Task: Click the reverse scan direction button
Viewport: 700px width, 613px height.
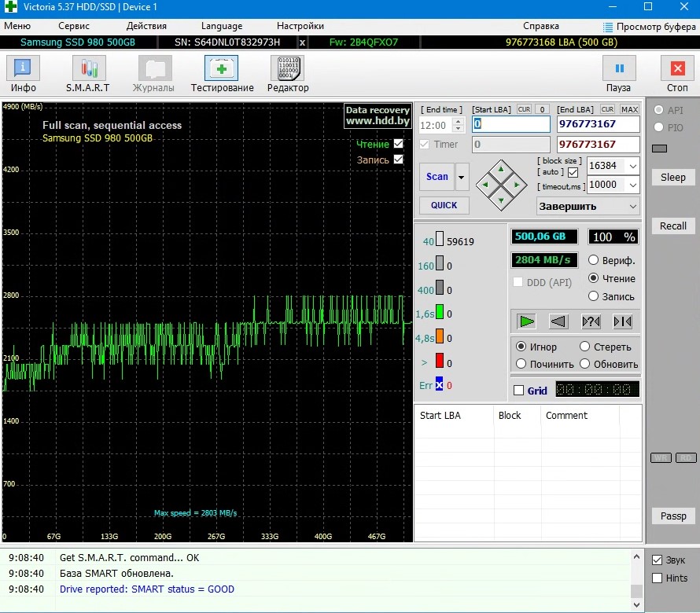Action: coord(558,321)
